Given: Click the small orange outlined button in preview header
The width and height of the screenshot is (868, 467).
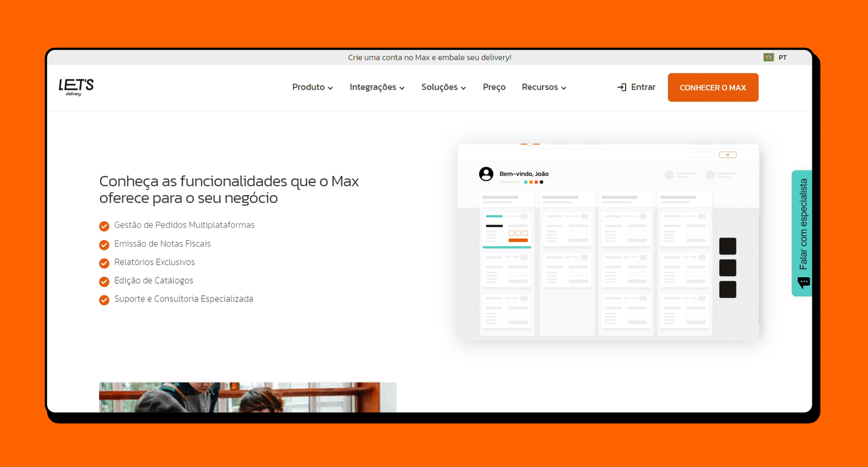Looking at the screenshot, I should pyautogui.click(x=728, y=155).
